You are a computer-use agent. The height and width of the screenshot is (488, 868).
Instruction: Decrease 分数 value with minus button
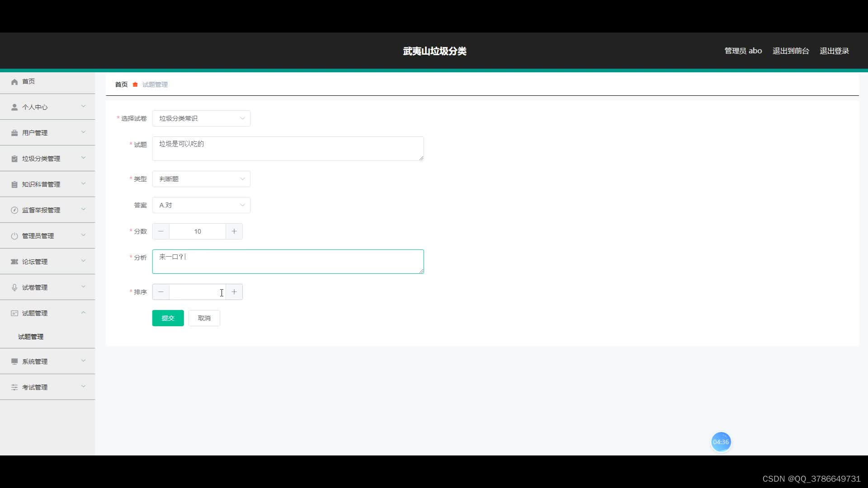161,231
